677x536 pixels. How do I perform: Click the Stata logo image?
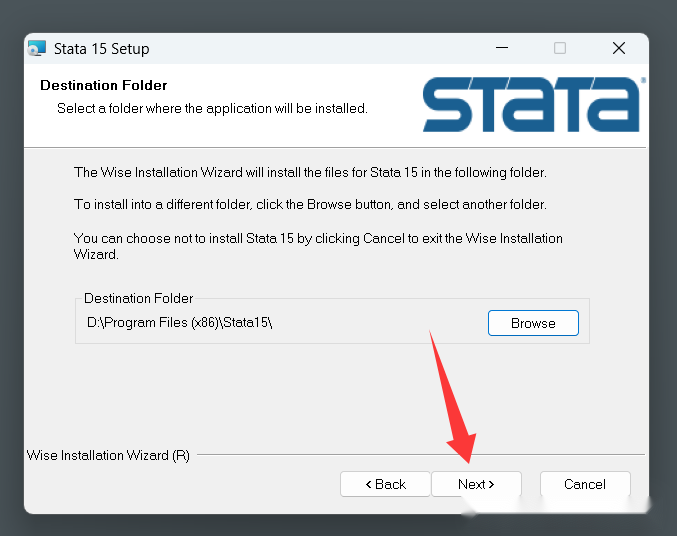(534, 104)
